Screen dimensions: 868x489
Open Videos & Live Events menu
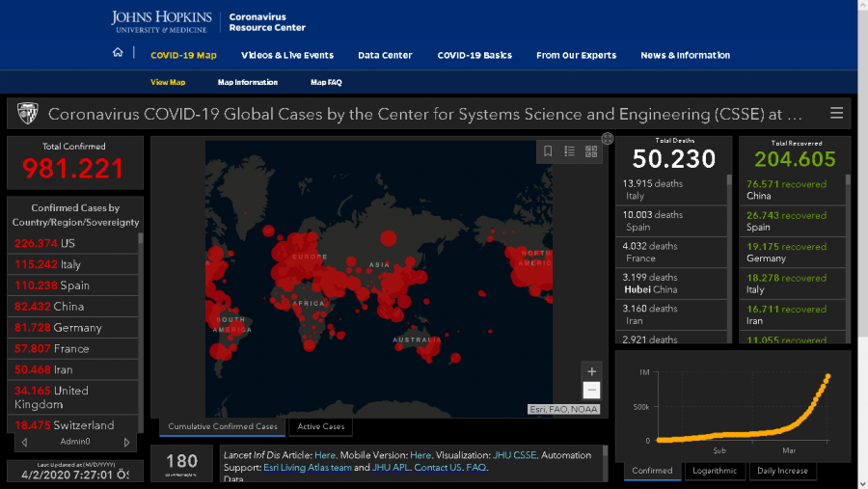click(287, 55)
